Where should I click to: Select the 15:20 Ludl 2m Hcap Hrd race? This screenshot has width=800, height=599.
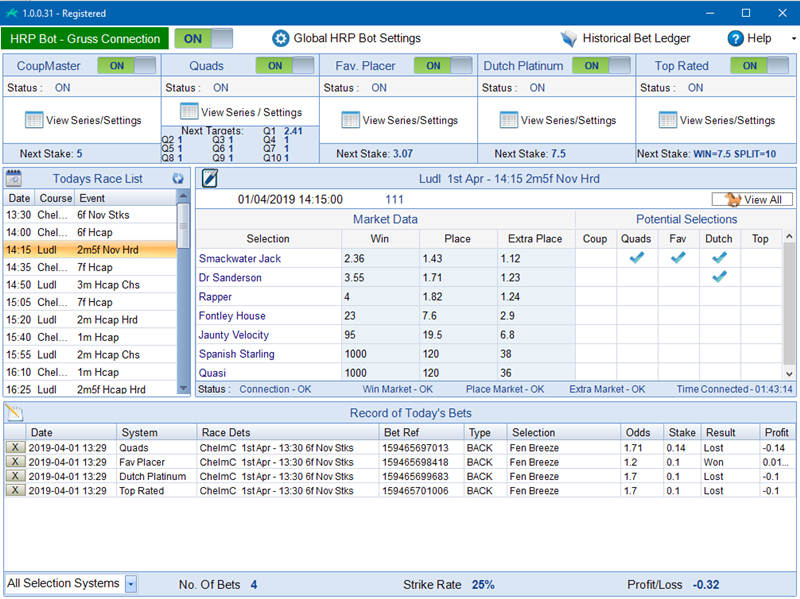(90, 319)
